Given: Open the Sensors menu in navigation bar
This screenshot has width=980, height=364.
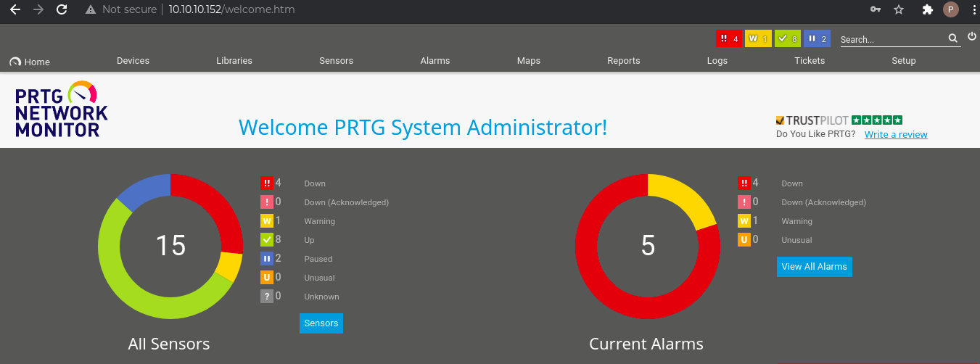Looking at the screenshot, I should point(336,61).
